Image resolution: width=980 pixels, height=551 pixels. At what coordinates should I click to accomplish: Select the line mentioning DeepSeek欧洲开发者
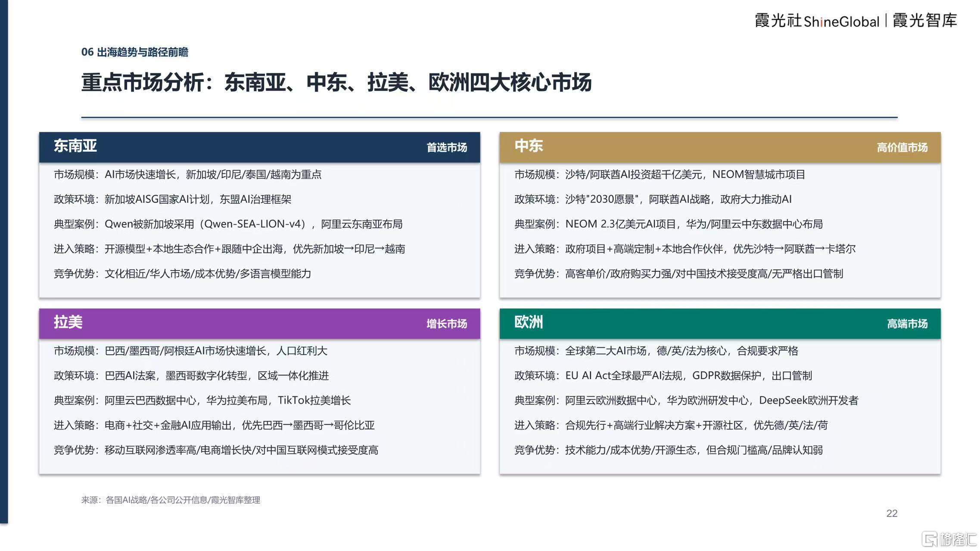click(x=686, y=400)
